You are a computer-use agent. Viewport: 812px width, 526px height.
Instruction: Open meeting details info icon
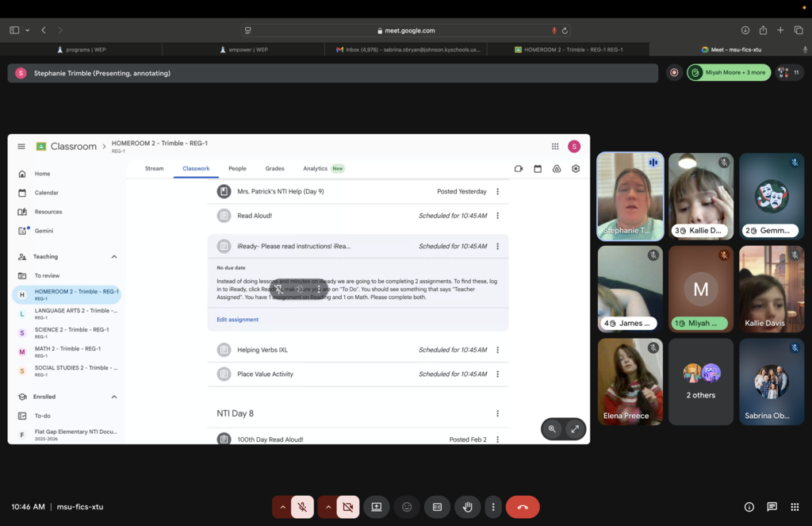749,507
